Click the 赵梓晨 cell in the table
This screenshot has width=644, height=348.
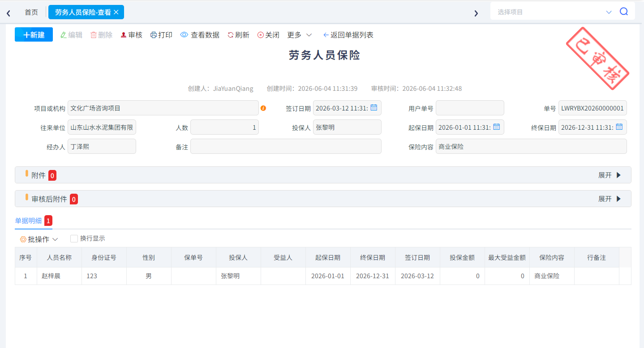59,276
